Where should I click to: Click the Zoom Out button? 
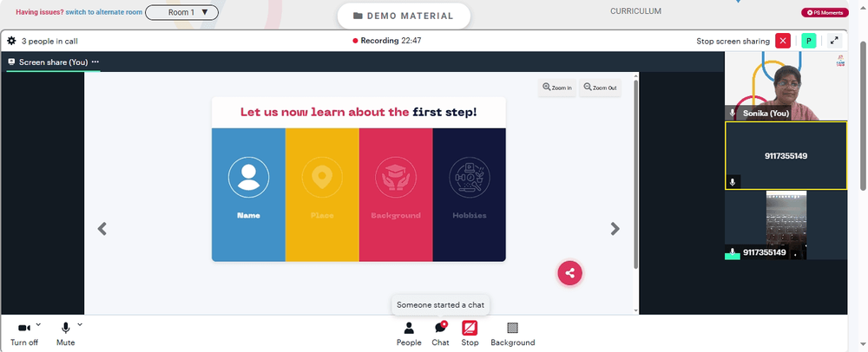[600, 88]
